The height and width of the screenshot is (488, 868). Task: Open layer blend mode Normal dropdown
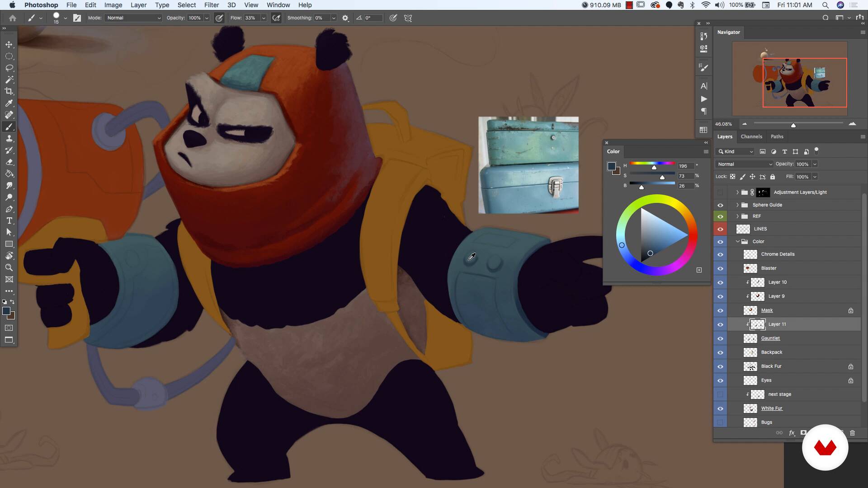[x=745, y=164]
